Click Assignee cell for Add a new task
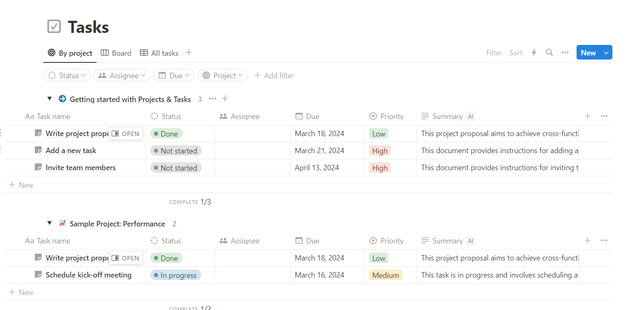This screenshot has width=644, height=310. click(253, 151)
